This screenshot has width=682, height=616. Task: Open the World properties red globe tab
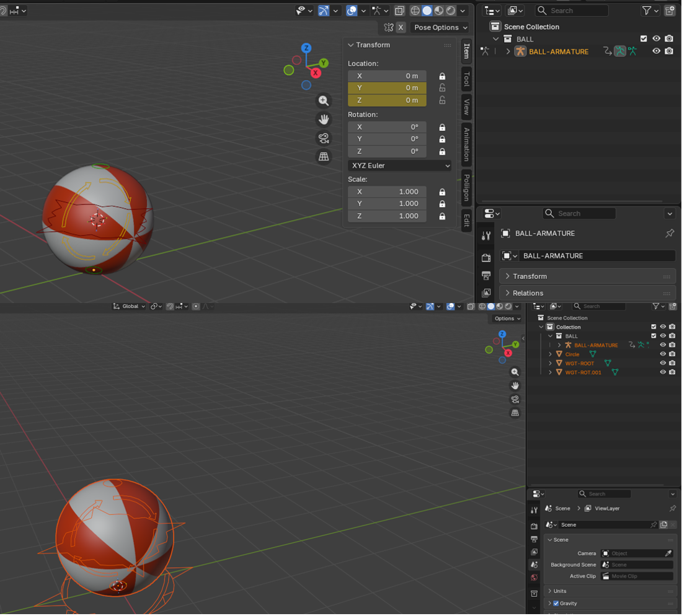[x=534, y=578]
